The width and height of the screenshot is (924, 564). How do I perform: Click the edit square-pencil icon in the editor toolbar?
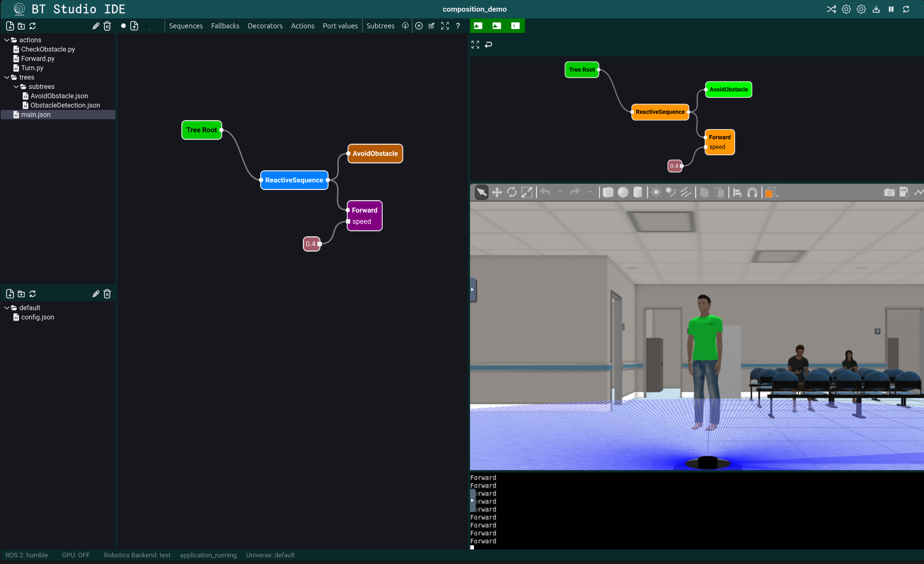pos(432,26)
